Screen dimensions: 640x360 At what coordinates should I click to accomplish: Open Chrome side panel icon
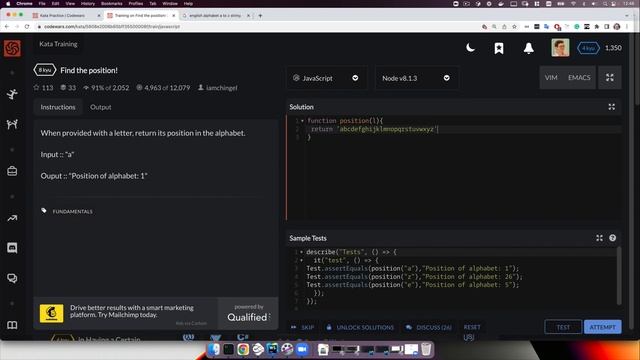[607, 27]
